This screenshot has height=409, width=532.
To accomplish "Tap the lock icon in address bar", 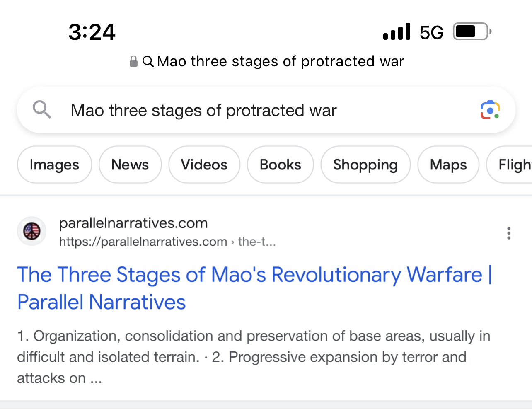I will pos(133,61).
